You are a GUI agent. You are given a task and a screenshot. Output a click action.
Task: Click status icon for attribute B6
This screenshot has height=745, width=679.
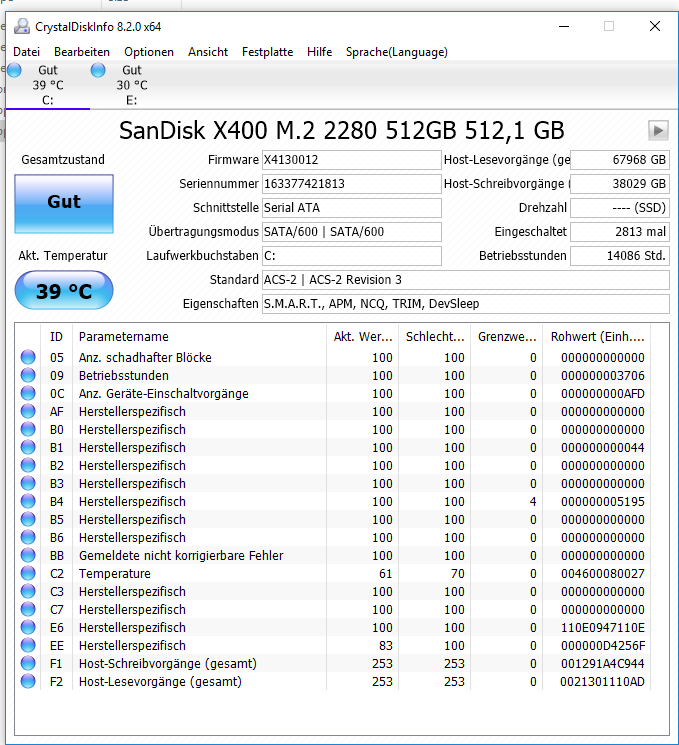(28, 537)
